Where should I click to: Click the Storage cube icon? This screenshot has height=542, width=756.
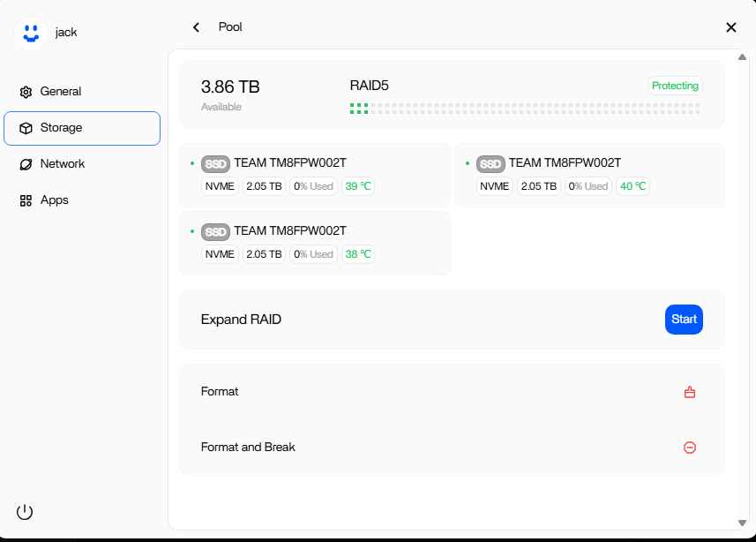tap(26, 128)
